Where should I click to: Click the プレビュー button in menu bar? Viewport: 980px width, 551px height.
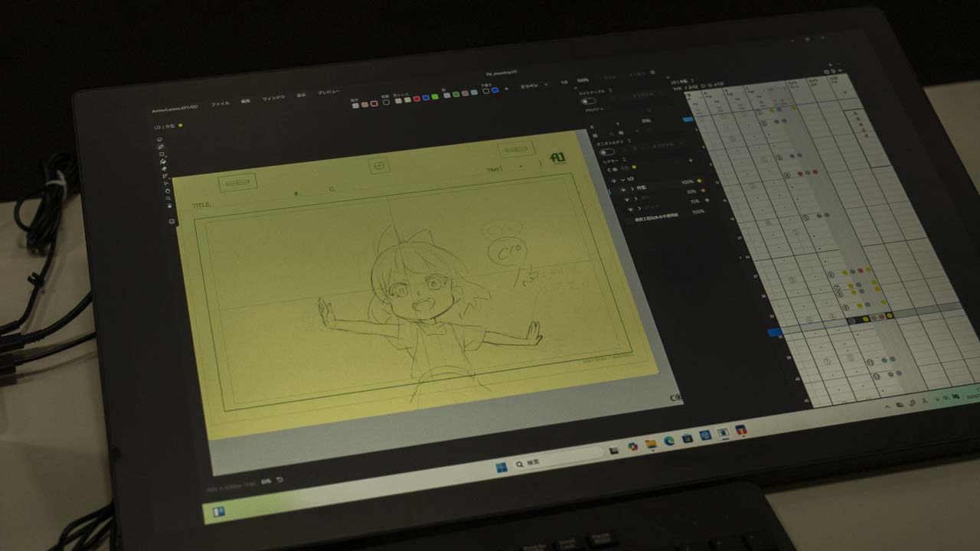point(329,93)
